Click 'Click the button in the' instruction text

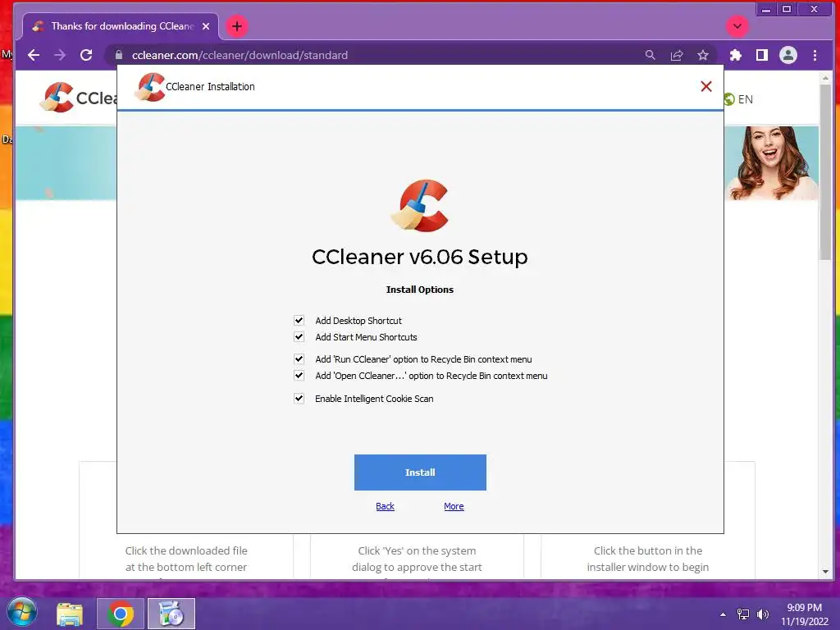[x=648, y=550]
